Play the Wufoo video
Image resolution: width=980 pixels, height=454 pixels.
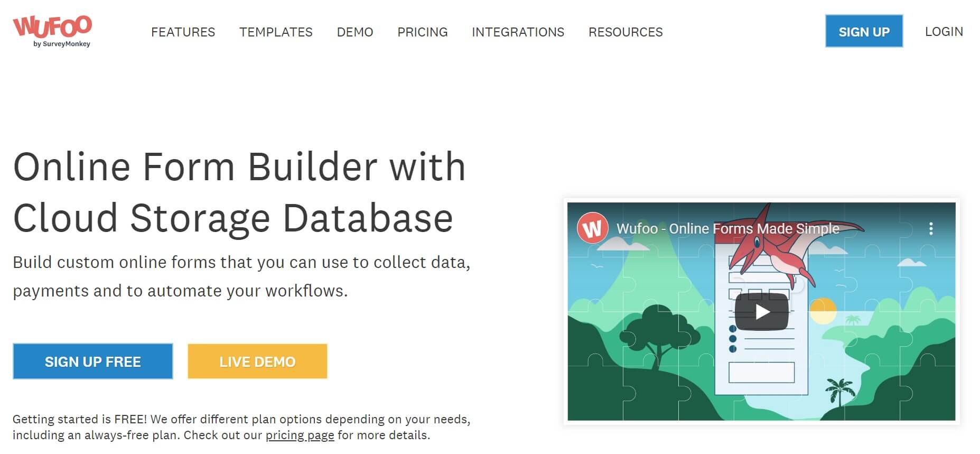[x=761, y=312]
